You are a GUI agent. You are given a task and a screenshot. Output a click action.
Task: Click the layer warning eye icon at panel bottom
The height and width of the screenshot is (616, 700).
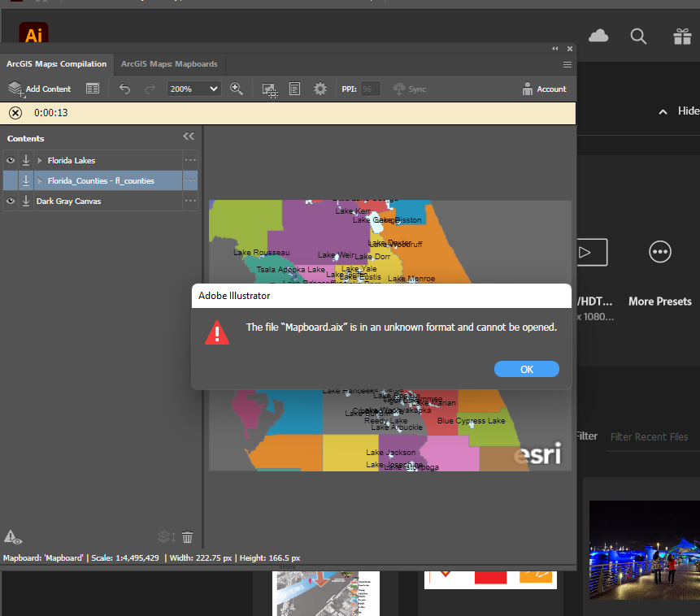click(x=12, y=537)
